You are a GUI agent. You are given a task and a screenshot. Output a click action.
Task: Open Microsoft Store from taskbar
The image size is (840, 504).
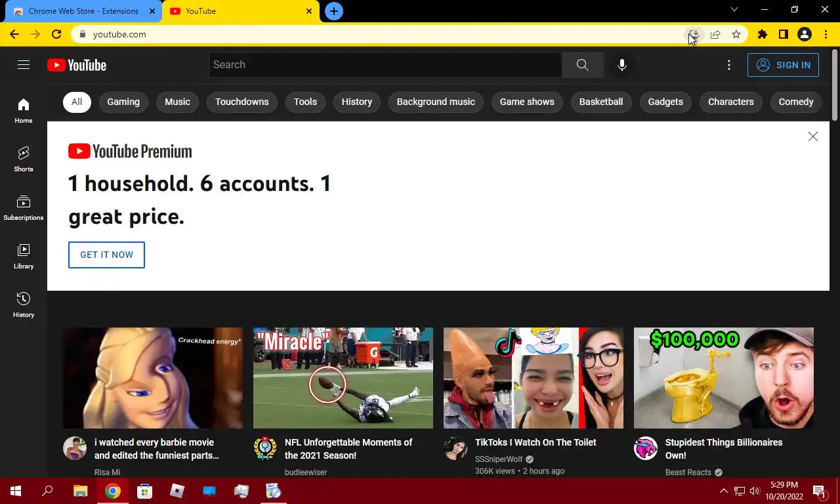click(x=144, y=491)
